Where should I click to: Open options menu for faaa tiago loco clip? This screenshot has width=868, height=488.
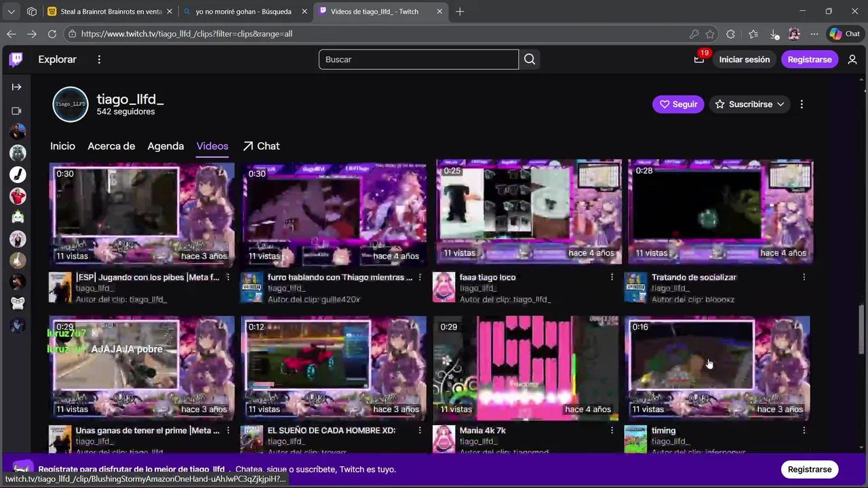point(612,277)
